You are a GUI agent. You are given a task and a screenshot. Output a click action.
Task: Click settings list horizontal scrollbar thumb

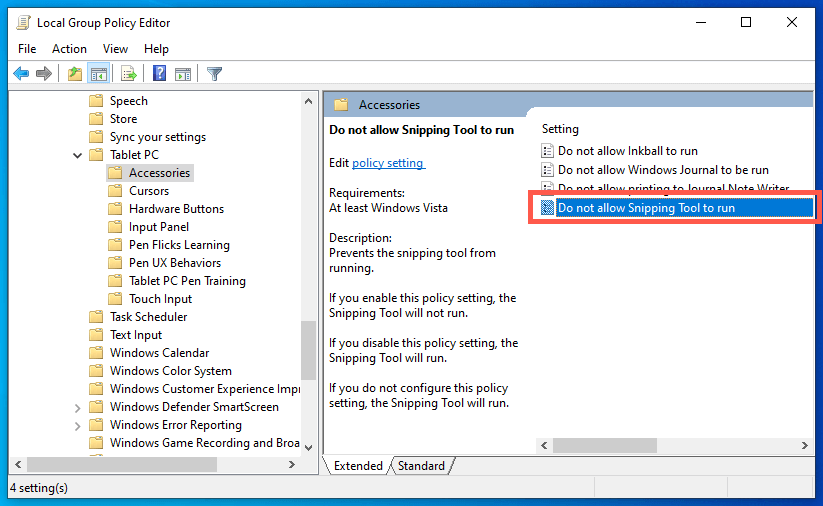[605, 446]
